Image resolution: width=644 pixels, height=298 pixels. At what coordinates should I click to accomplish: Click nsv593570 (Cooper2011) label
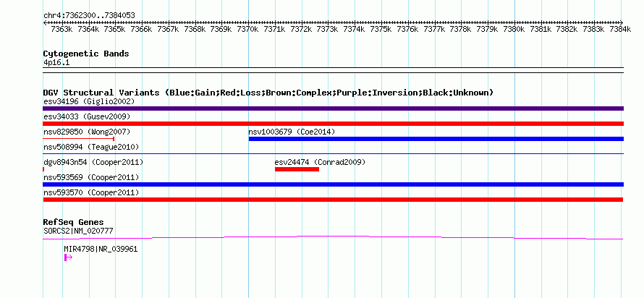coord(91,192)
